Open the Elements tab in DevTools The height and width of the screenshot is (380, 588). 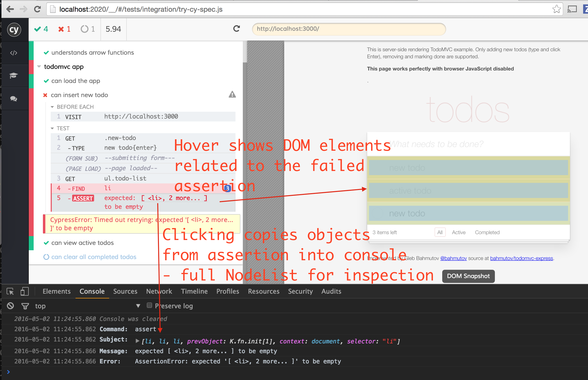57,291
